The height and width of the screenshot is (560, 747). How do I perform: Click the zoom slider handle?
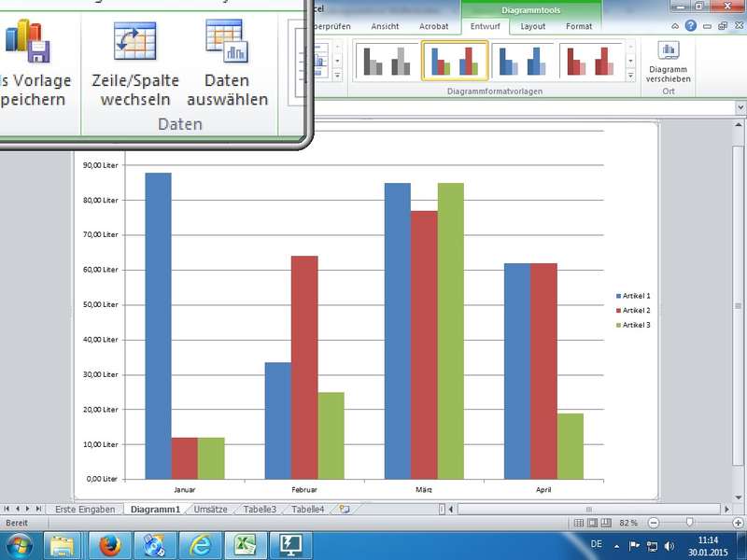[x=689, y=523]
